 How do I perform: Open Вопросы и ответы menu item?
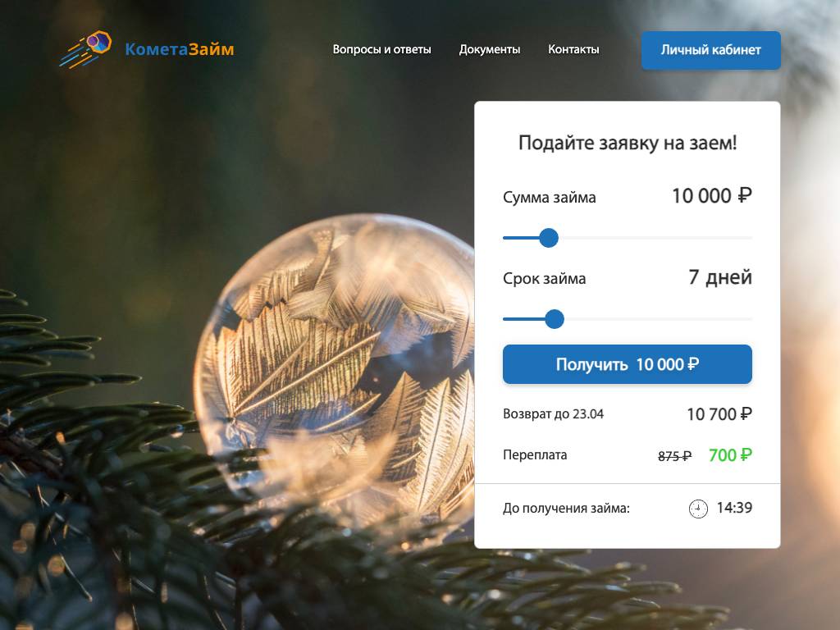pos(381,49)
